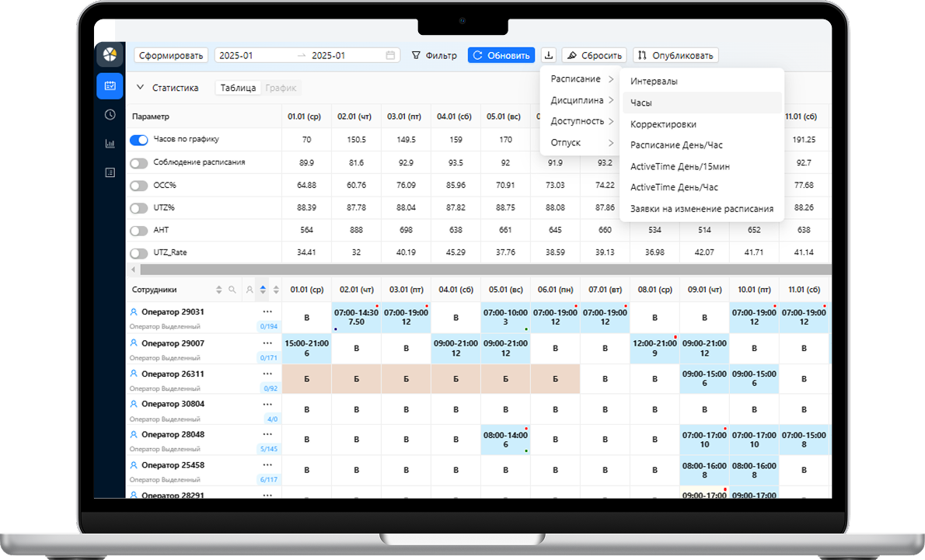
Task: Open the clock icon in the sidebar
Action: (110, 115)
